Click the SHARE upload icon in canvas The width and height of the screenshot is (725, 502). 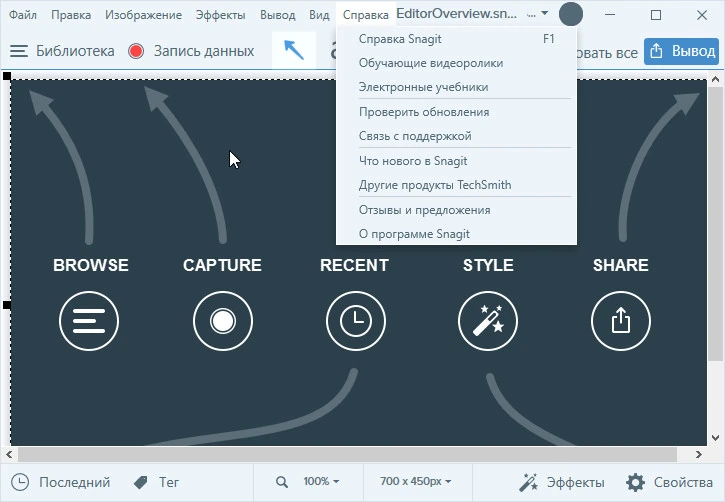(x=621, y=321)
